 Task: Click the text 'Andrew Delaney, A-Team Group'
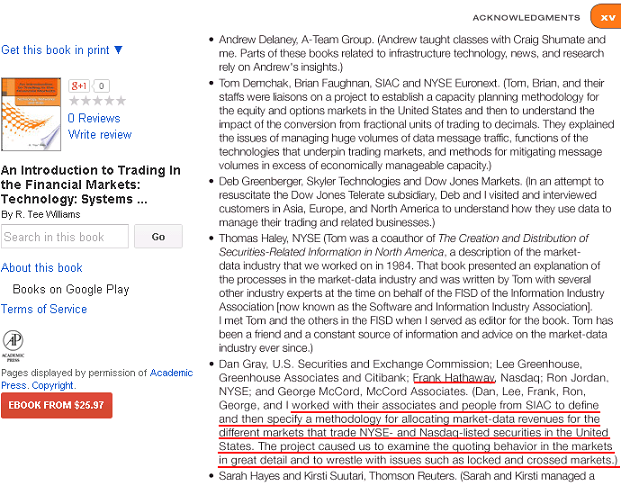tap(295, 40)
